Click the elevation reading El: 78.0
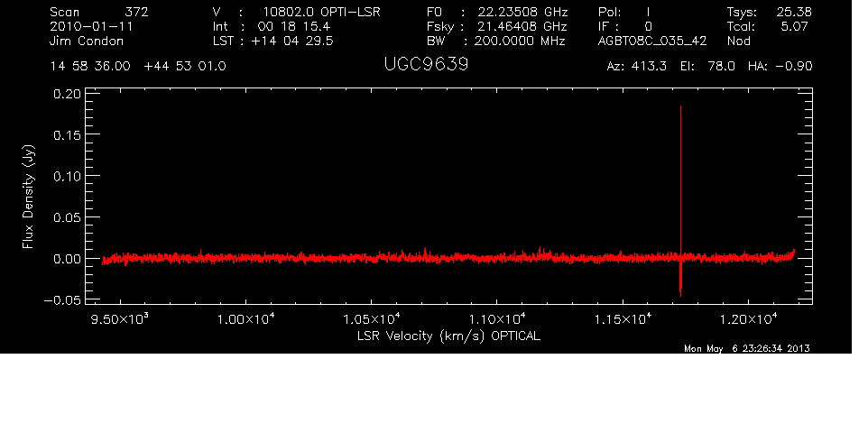The width and height of the screenshot is (868, 442). click(707, 67)
